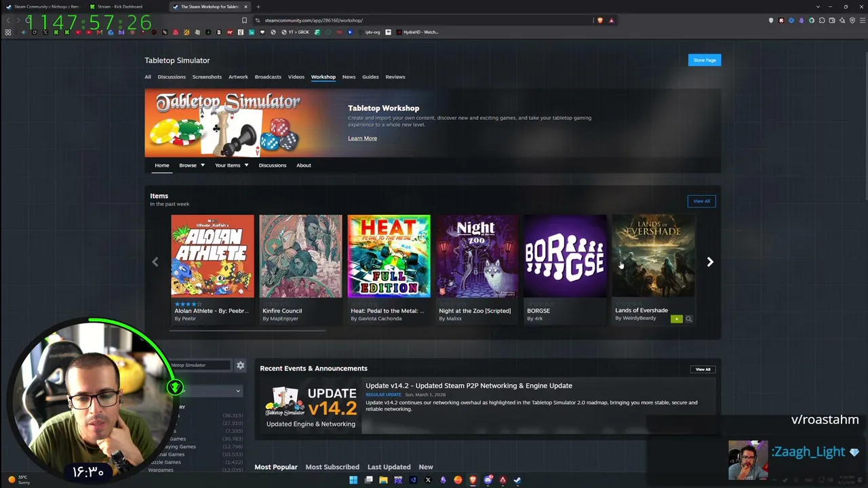Click magnifier icon on Lands of Evershade
Image resolution: width=868 pixels, height=488 pixels.
tap(688, 319)
